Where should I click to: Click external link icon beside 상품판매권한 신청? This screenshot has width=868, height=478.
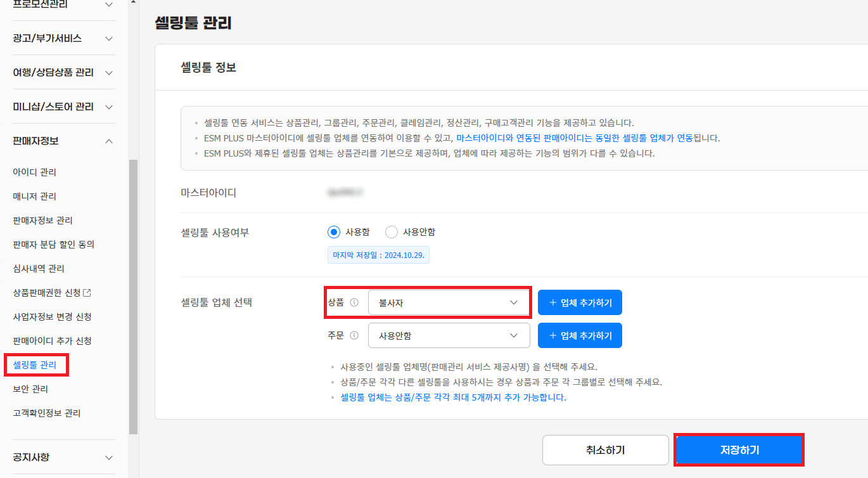coord(87,293)
